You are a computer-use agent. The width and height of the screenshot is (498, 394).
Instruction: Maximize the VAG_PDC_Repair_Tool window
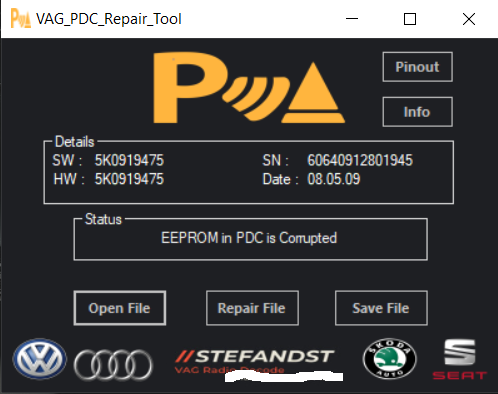click(x=410, y=19)
